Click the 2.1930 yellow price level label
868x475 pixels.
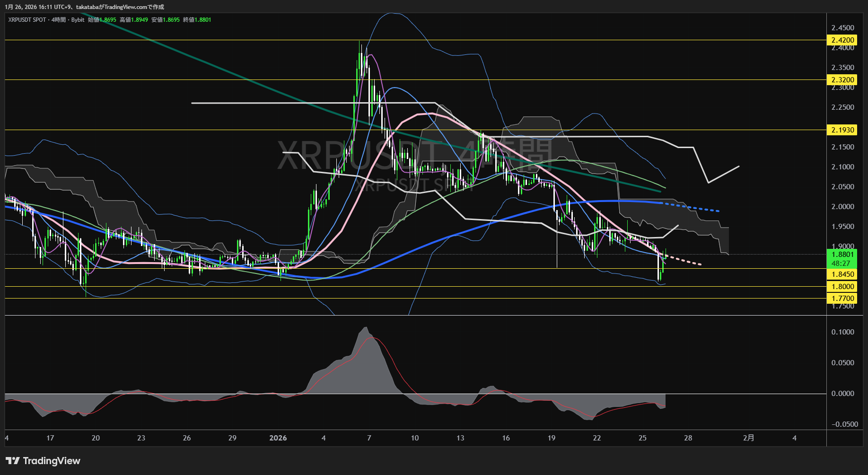(842, 130)
